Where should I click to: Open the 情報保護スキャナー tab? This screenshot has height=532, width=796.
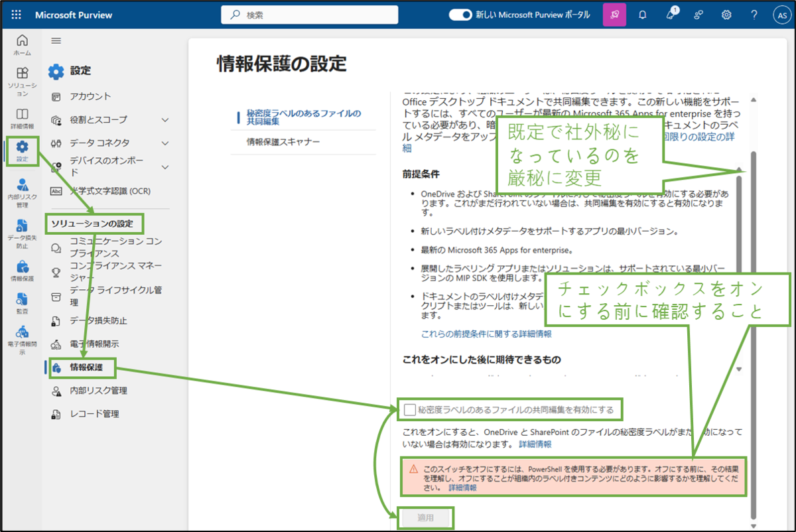[283, 142]
